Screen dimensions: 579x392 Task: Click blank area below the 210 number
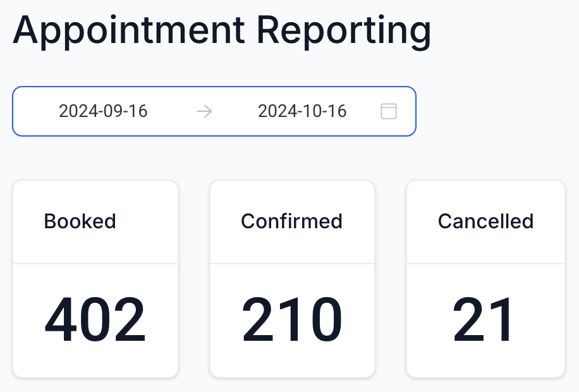[291, 362]
